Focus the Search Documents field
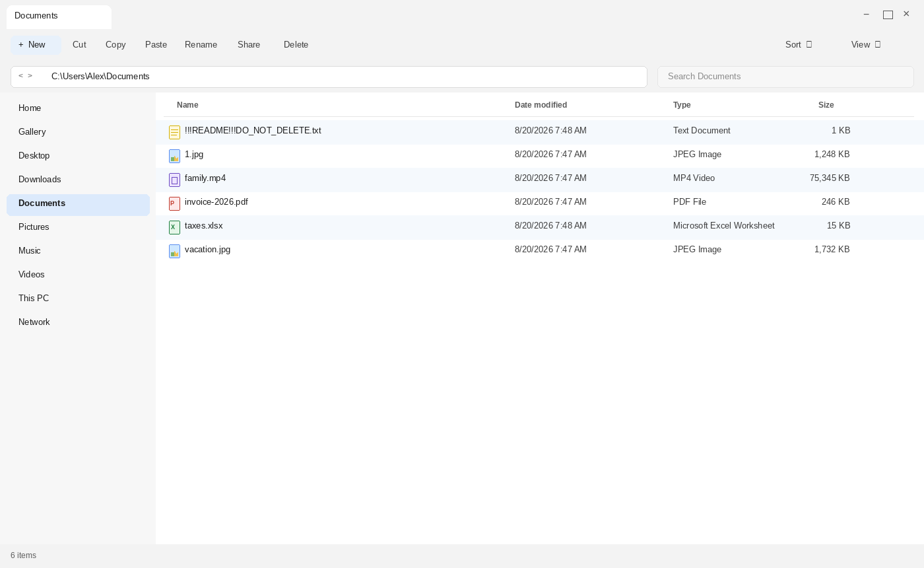 [x=785, y=77]
